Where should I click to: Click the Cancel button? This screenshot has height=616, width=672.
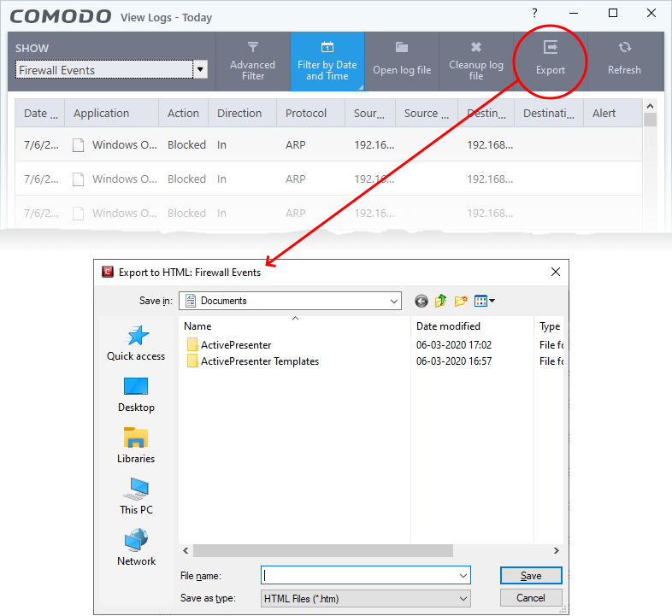[530, 598]
